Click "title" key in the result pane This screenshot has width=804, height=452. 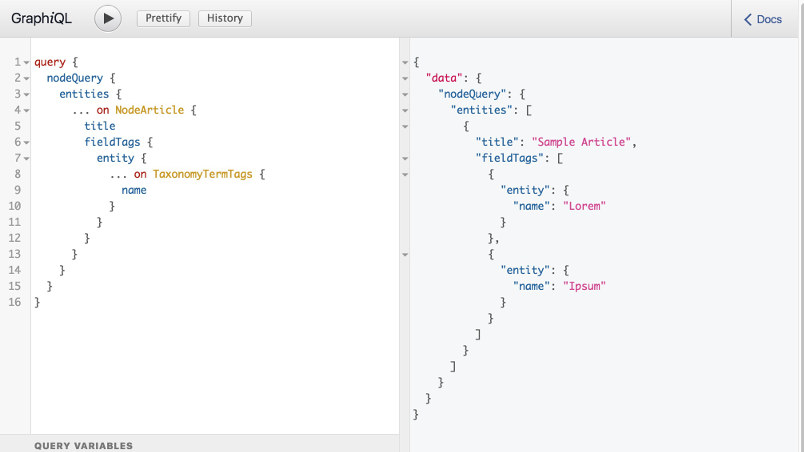tap(497, 142)
